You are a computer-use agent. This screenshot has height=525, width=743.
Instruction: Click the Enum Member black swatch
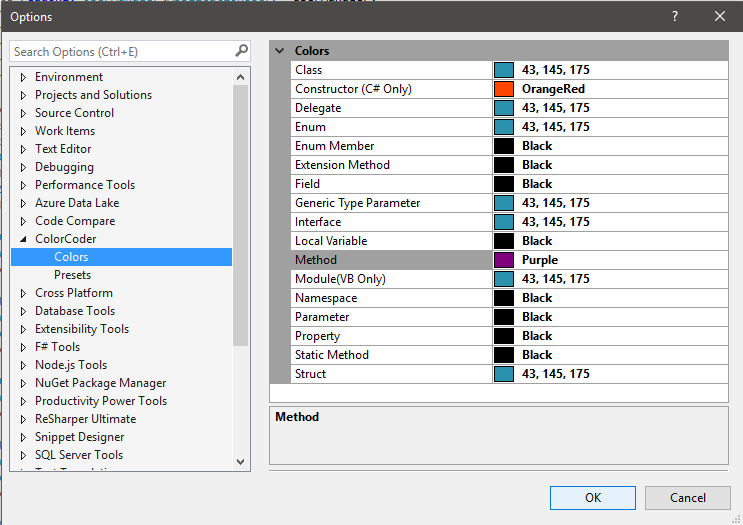pos(504,146)
